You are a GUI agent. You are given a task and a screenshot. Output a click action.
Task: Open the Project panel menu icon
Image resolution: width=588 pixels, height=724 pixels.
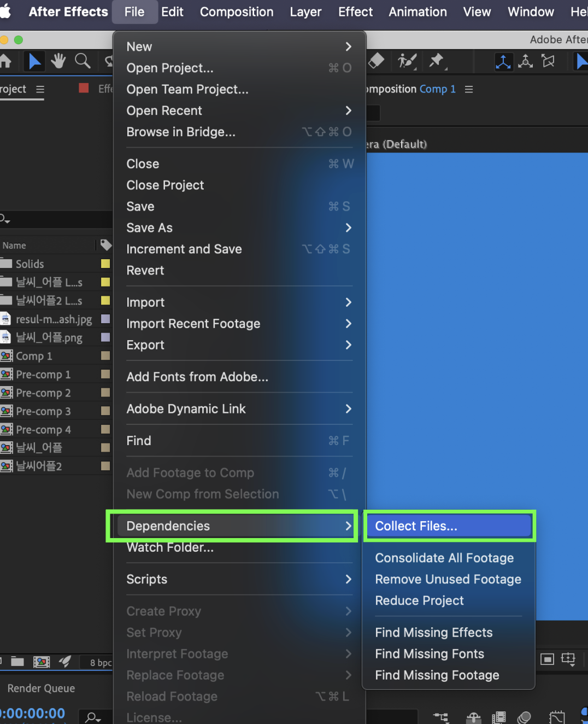coord(40,89)
